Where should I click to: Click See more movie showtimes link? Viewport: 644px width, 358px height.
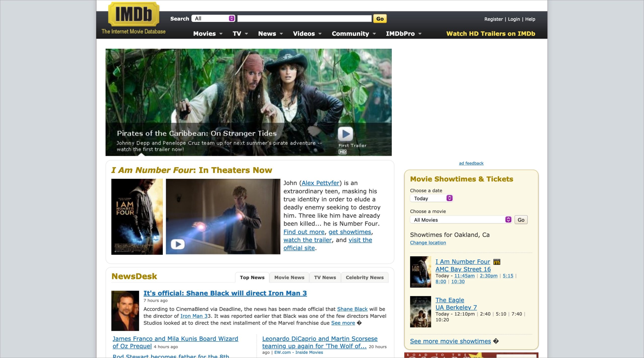(x=450, y=341)
